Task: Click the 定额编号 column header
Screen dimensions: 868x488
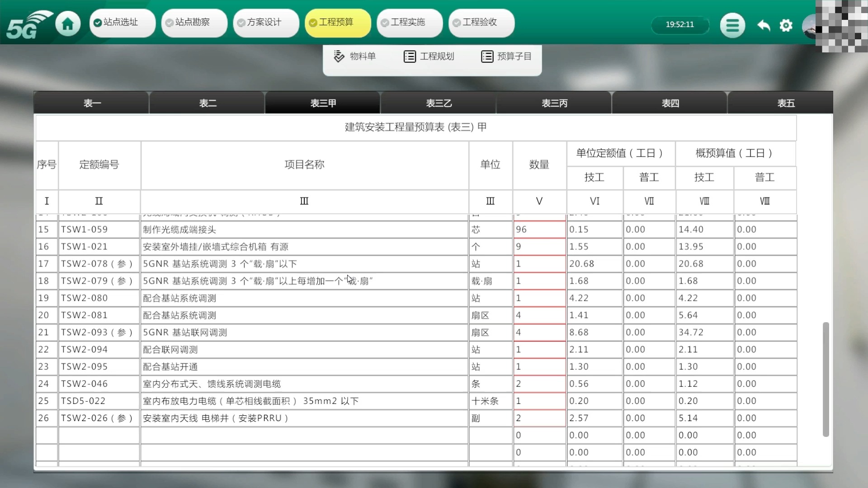Action: coord(99,164)
